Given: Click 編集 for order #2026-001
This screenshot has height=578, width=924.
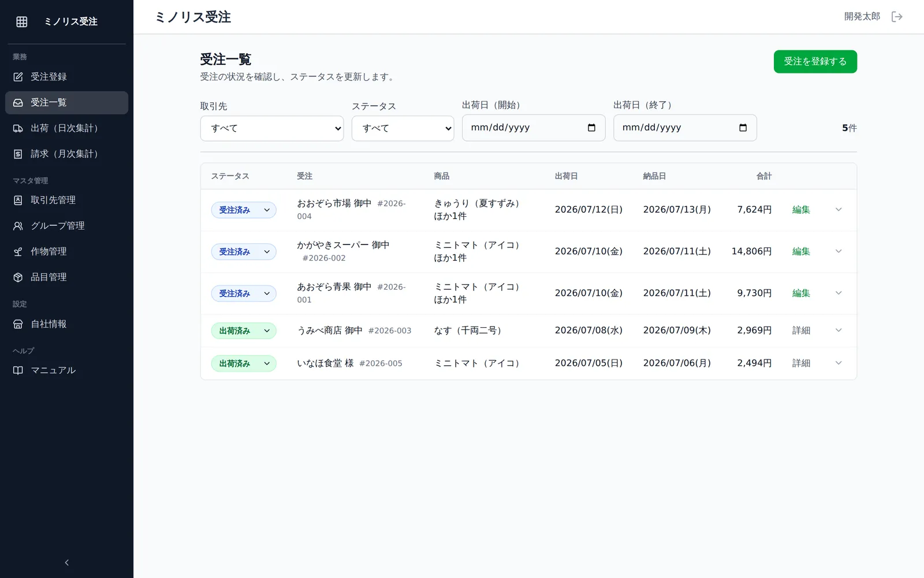Looking at the screenshot, I should pos(801,293).
